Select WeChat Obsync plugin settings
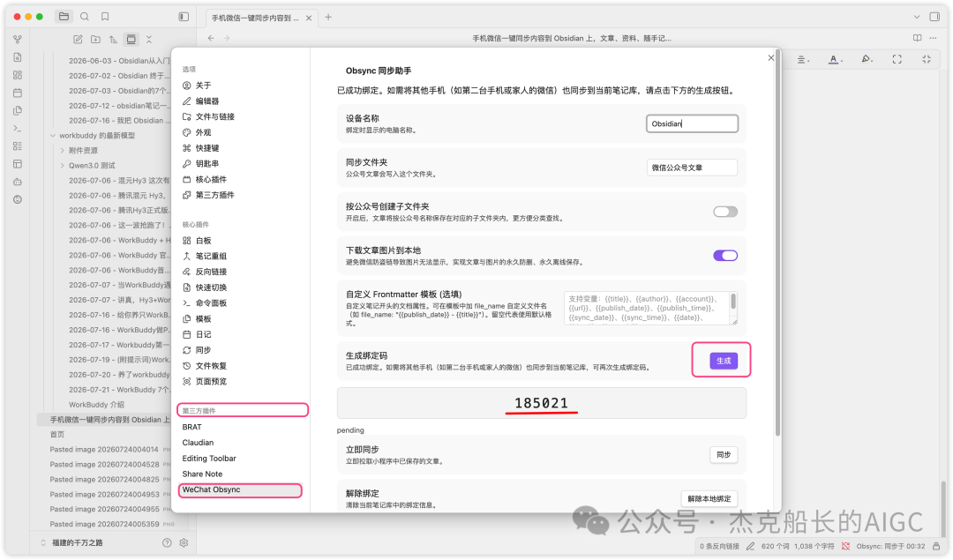The width and height of the screenshot is (953, 560). click(x=240, y=489)
